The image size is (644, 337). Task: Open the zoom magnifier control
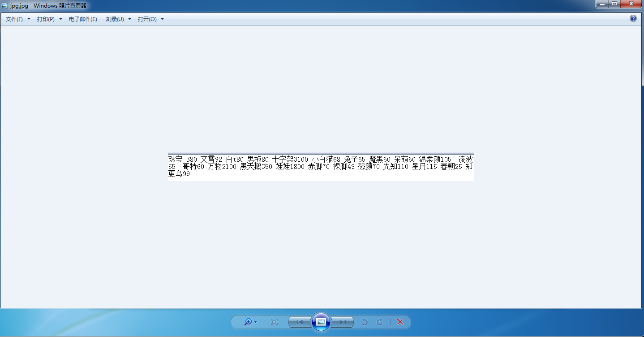click(248, 322)
